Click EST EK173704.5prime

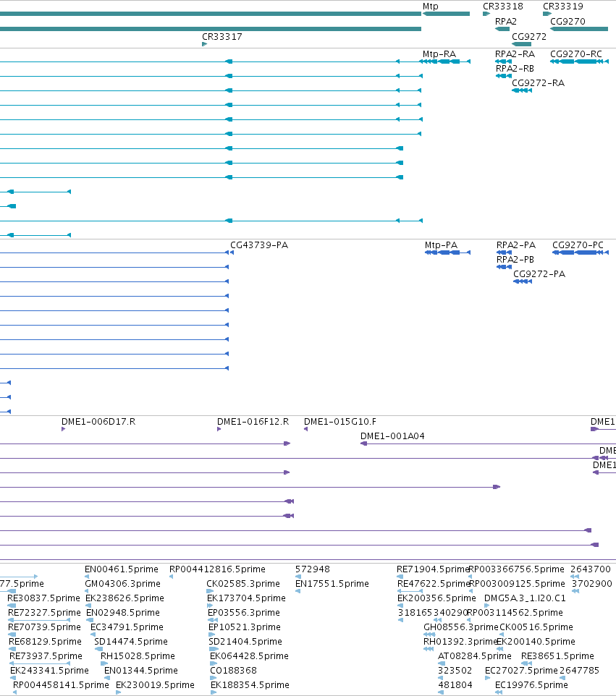(246, 598)
